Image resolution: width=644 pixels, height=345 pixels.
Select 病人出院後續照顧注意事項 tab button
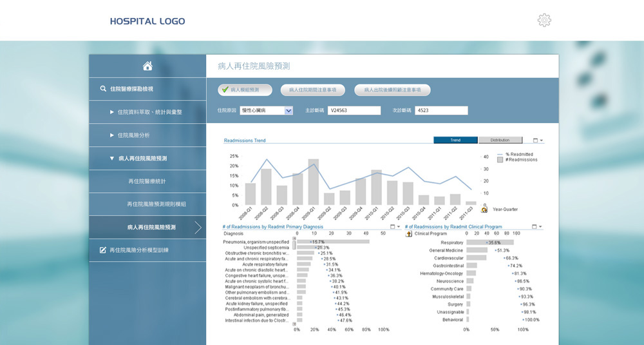click(x=392, y=90)
